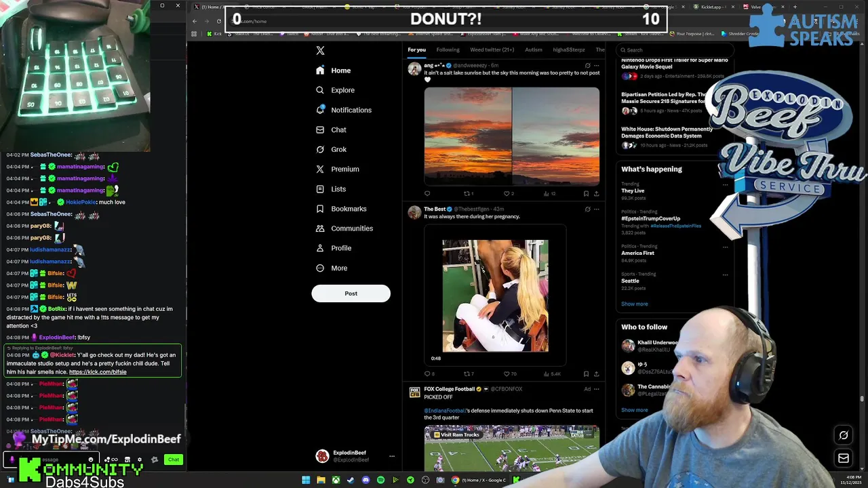Play The Best's horse video
Image resolution: width=868 pixels, height=488 pixels.
495,296
